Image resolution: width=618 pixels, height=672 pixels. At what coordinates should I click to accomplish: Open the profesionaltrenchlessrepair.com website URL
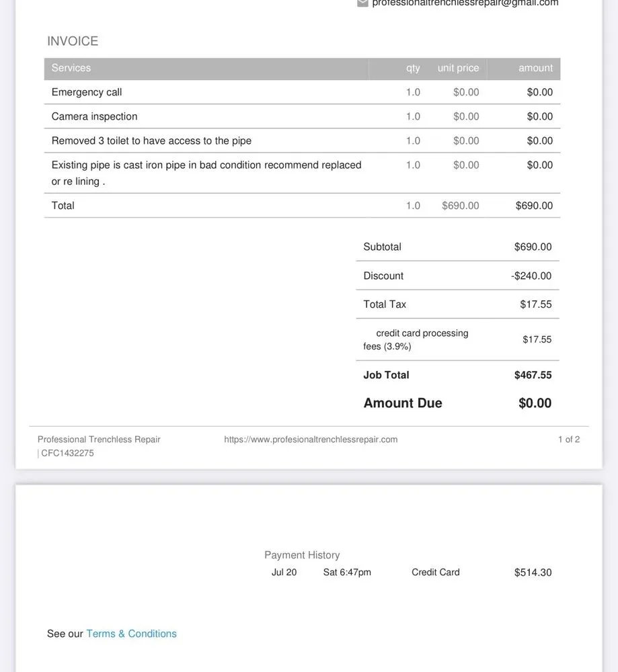click(311, 439)
